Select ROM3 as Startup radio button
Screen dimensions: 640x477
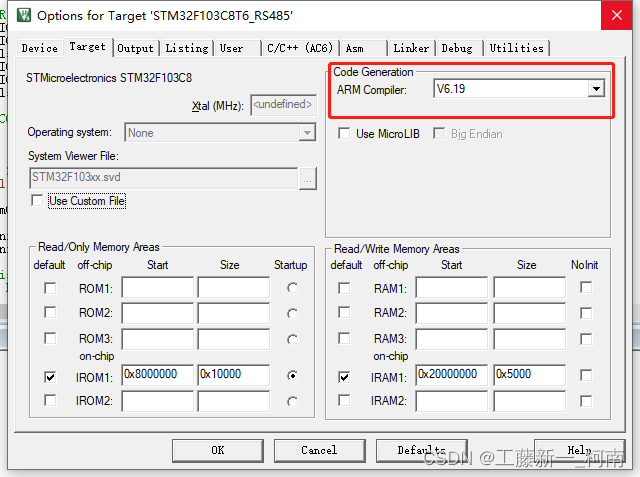[x=292, y=339]
